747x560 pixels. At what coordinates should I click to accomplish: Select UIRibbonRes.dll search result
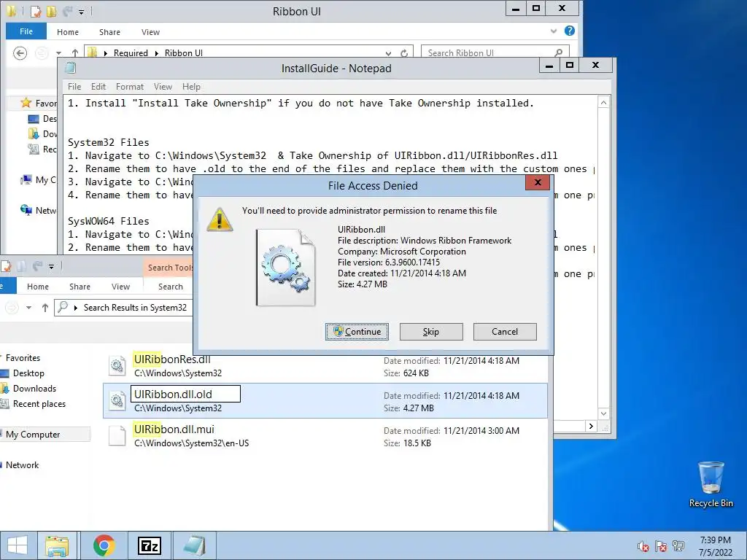pyautogui.click(x=325, y=366)
